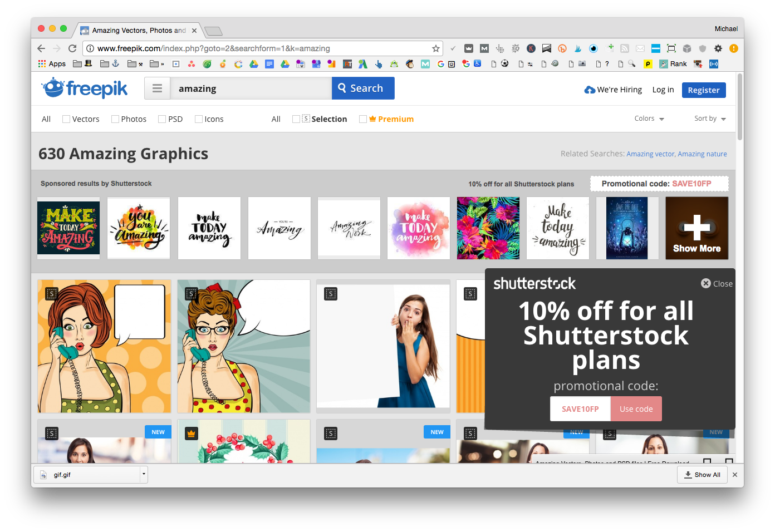Viewport: 775px width, 532px height.
Task: Open the pop-art woman with glasses image
Action: coord(243,346)
